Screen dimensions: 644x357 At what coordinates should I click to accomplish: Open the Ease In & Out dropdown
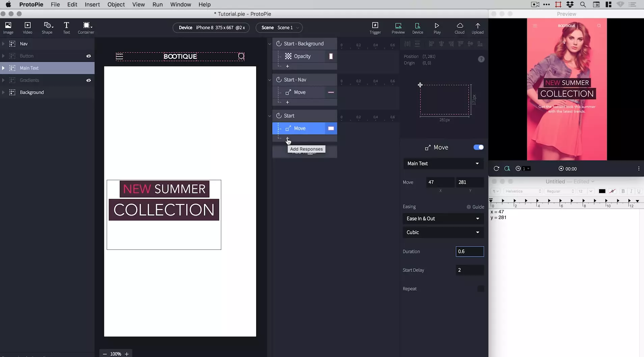point(443,218)
